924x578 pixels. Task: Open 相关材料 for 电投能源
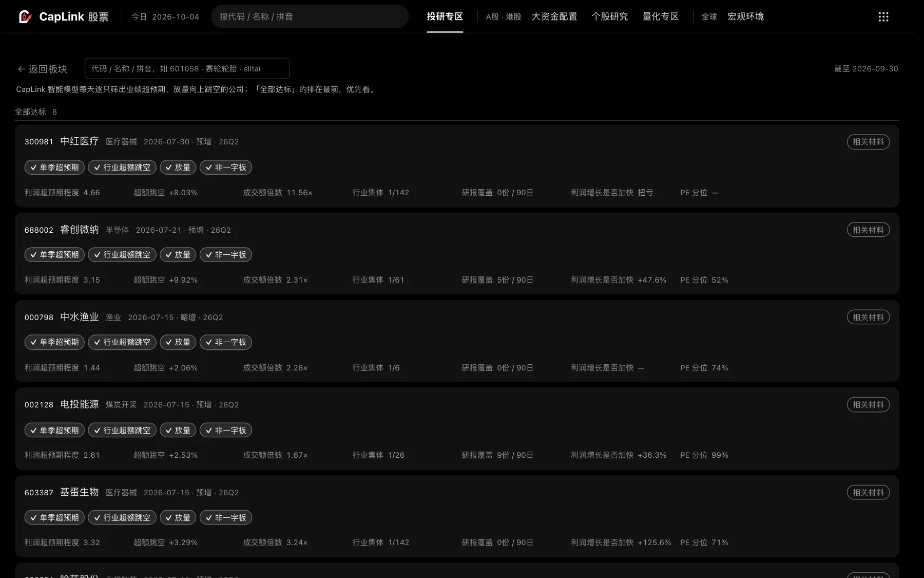tap(868, 405)
